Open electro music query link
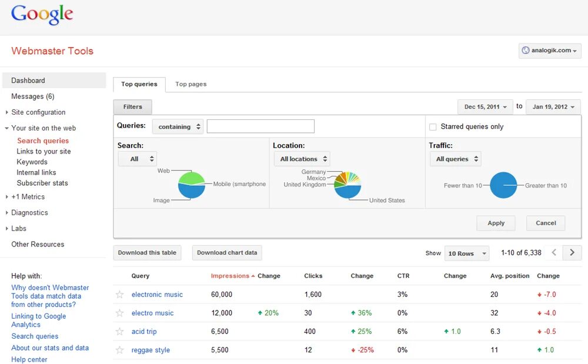Image resolution: width=588 pixels, height=364 pixels. (x=152, y=313)
